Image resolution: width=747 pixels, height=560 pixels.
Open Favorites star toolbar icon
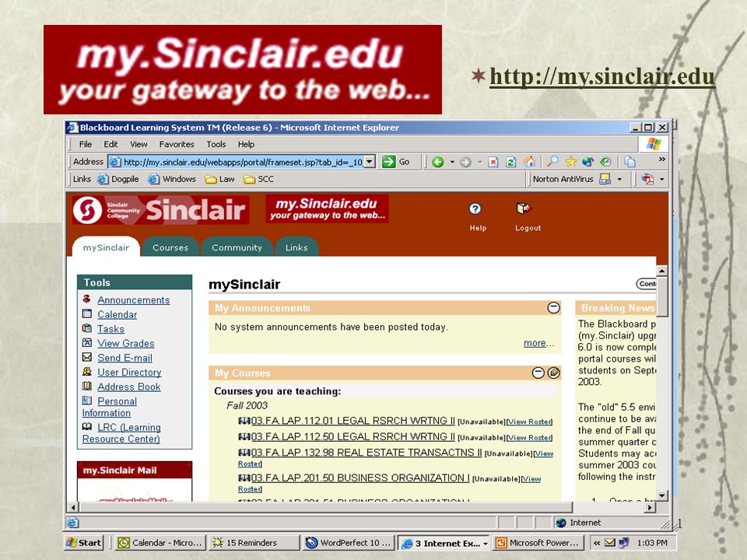point(570,162)
